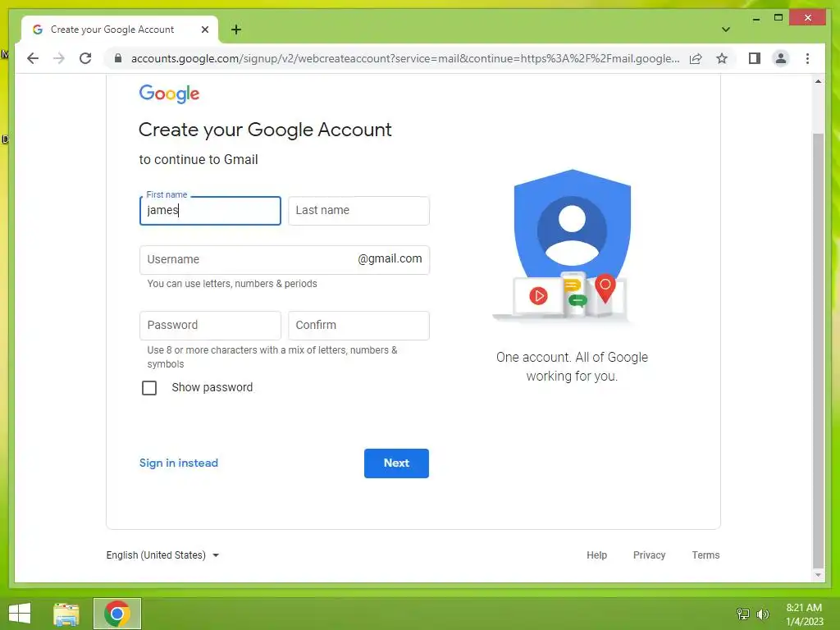Open the Privacy link
Image resolution: width=840 pixels, height=630 pixels.
click(x=649, y=555)
